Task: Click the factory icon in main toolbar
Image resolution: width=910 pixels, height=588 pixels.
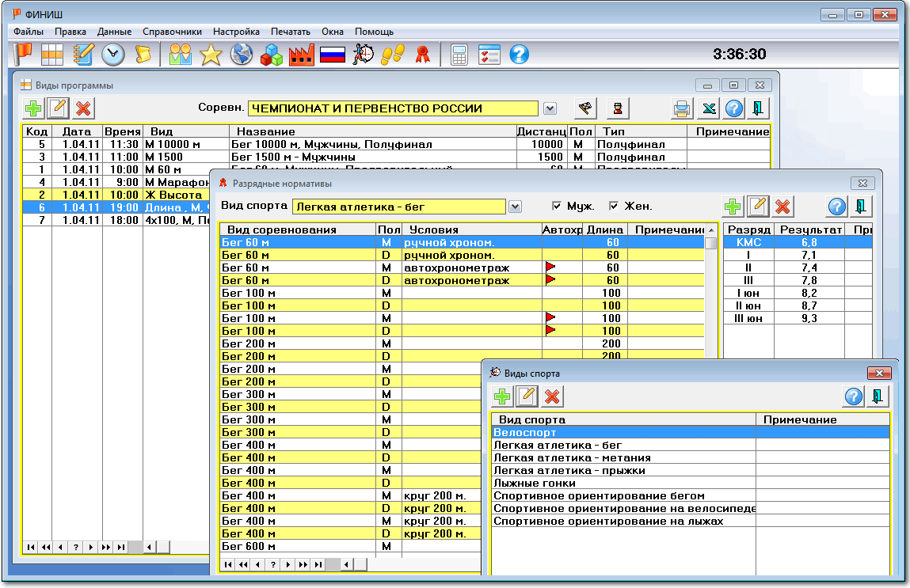Action: 302,54
